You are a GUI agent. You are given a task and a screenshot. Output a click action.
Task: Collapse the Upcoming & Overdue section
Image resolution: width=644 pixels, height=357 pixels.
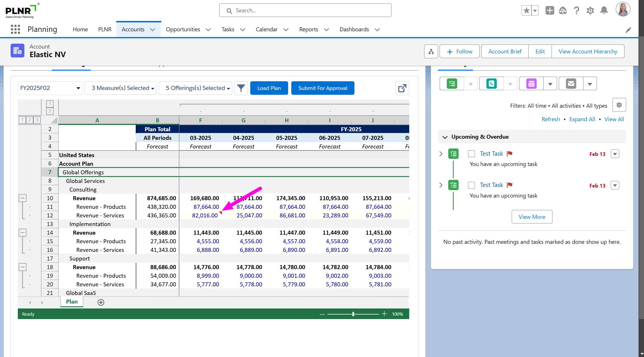click(445, 137)
